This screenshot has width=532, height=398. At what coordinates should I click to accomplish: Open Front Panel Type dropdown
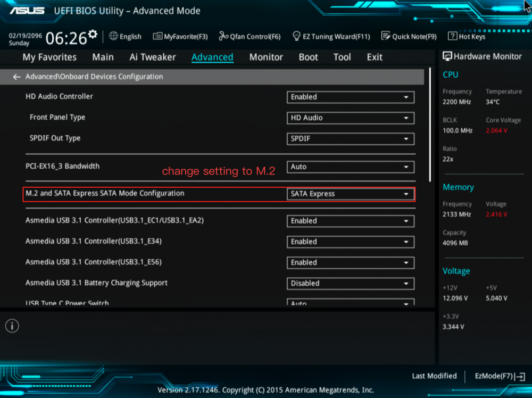[351, 118]
